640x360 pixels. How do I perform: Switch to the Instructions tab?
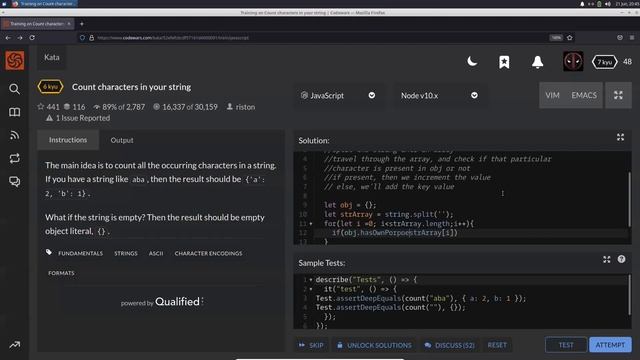[68, 140]
